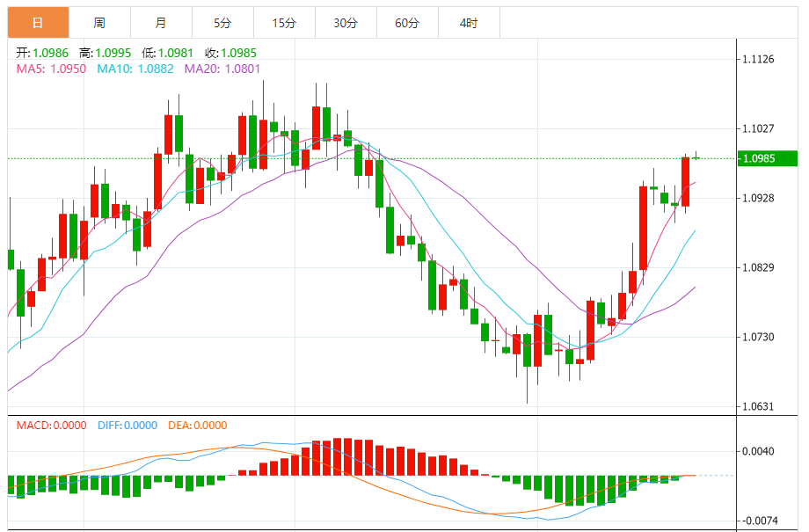The width and height of the screenshot is (809, 532).
Task: Click the MA10: 1.0882 indicator text
Action: click(x=135, y=69)
